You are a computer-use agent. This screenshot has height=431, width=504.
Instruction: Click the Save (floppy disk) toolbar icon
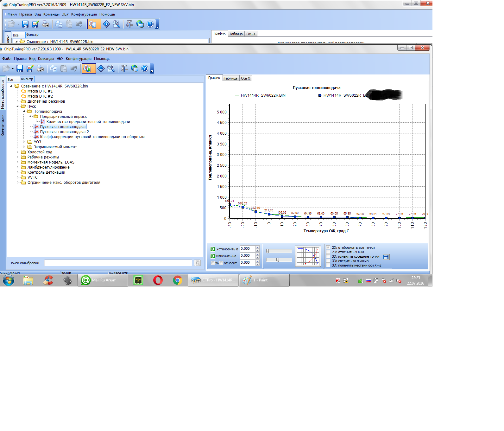[20, 68]
